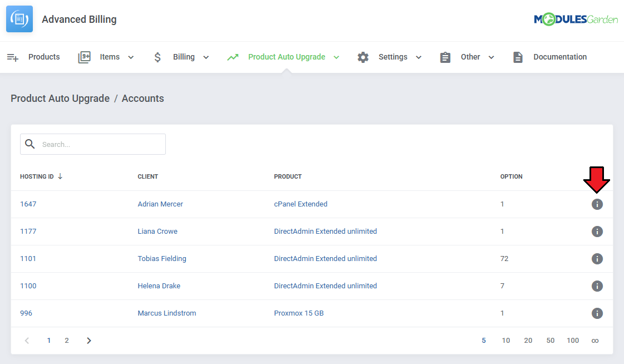This screenshot has height=364, width=624.
Task: Expand the Items dropdown chevron
Action: (130, 57)
